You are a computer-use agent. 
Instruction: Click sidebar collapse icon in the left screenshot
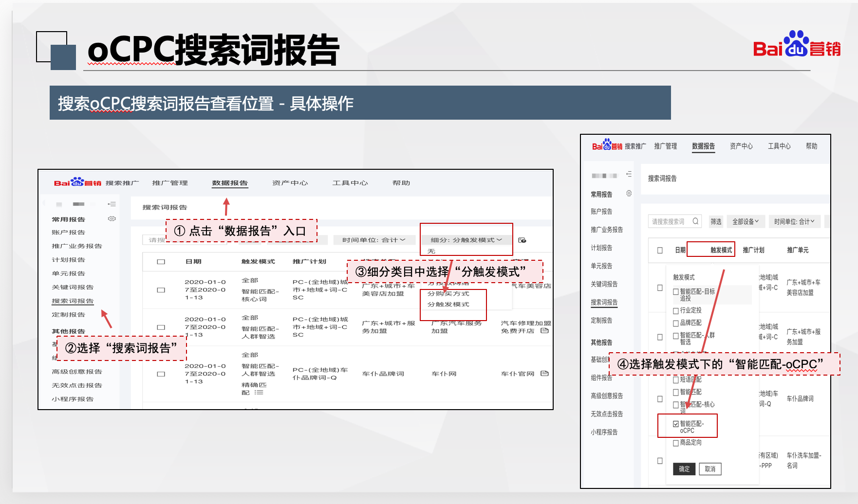(112, 204)
